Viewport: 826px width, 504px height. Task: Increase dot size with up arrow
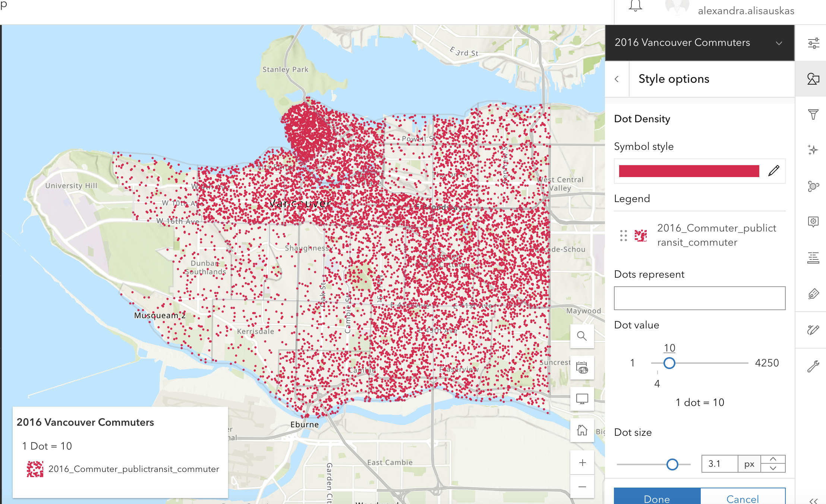pos(773,459)
